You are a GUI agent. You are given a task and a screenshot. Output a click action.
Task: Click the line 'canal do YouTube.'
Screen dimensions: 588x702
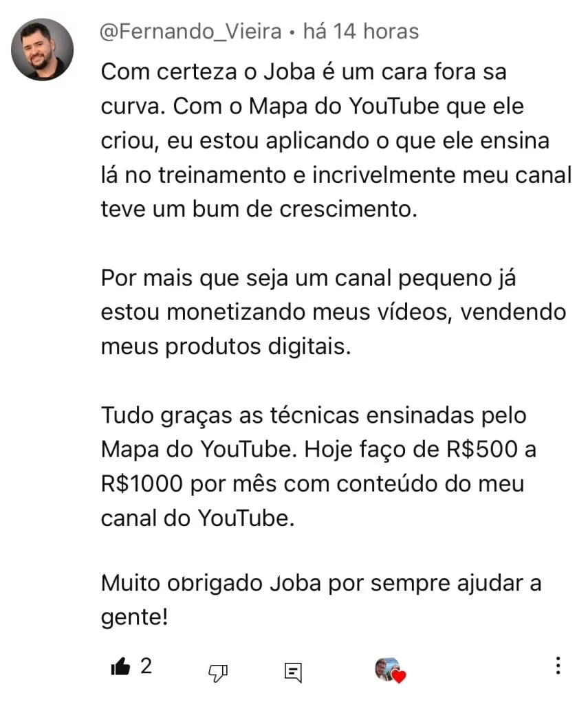[197, 518]
